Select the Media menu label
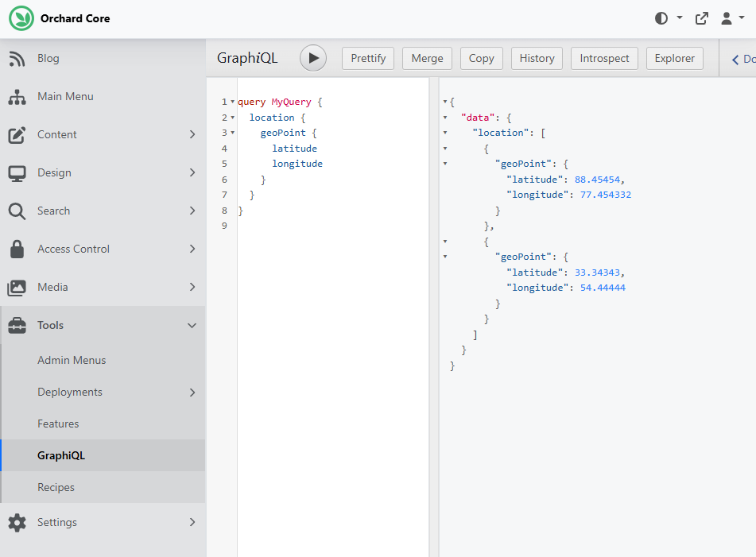 [x=52, y=287]
